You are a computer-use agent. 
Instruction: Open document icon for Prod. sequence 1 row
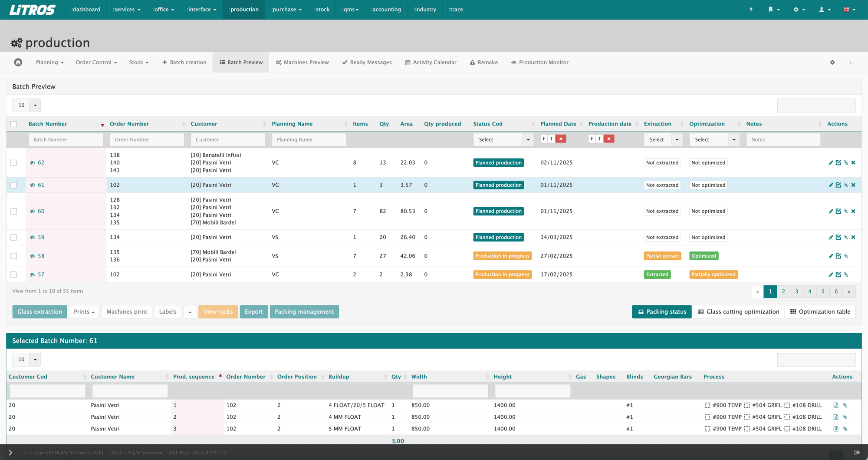coord(836,405)
